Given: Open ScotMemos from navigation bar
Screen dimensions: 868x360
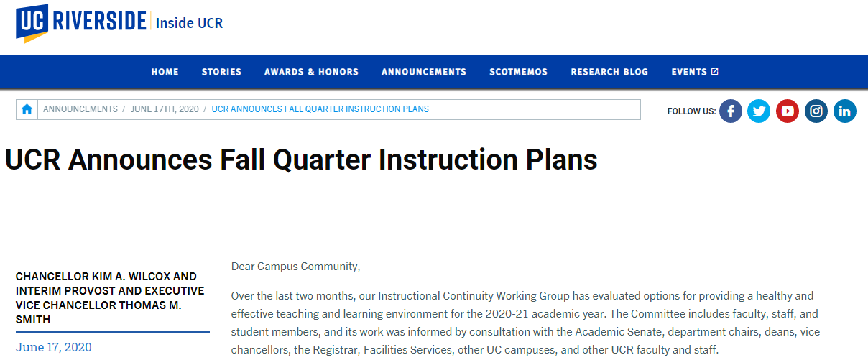Looking at the screenshot, I should coord(518,72).
